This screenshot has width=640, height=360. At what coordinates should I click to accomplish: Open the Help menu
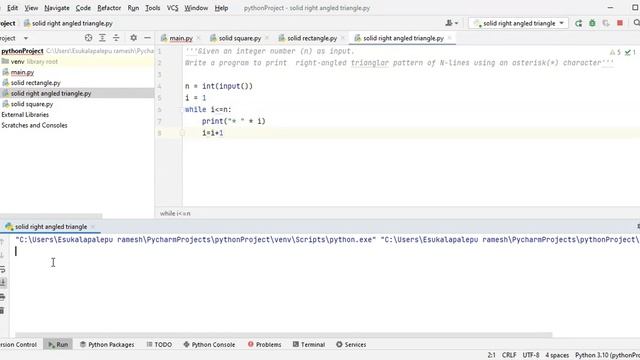click(x=221, y=8)
